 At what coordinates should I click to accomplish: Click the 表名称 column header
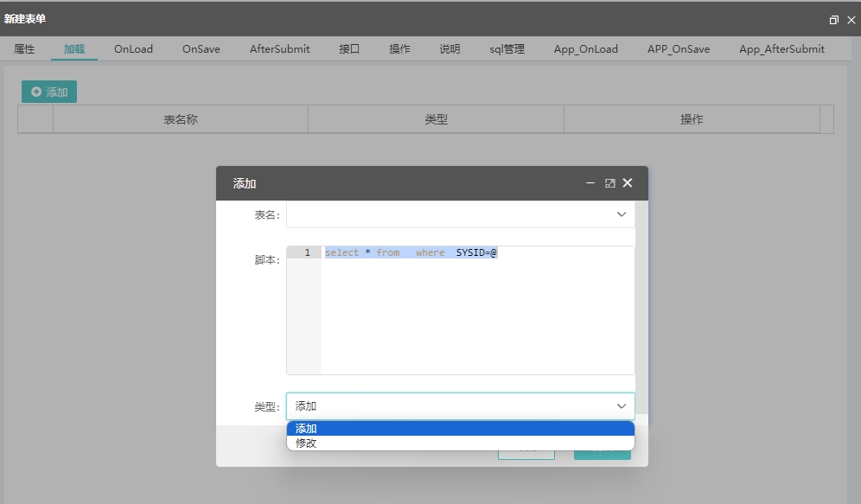click(181, 119)
